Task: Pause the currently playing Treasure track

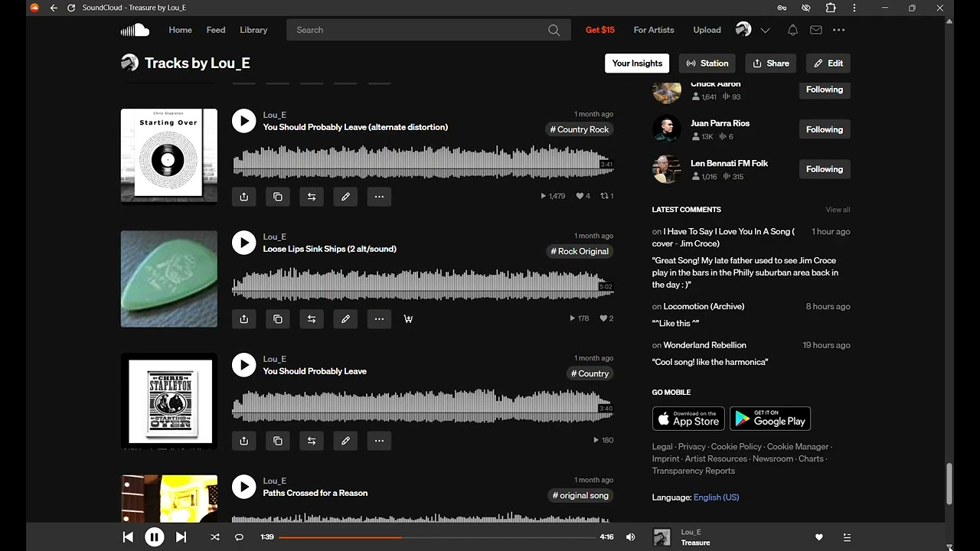Action: (x=154, y=537)
